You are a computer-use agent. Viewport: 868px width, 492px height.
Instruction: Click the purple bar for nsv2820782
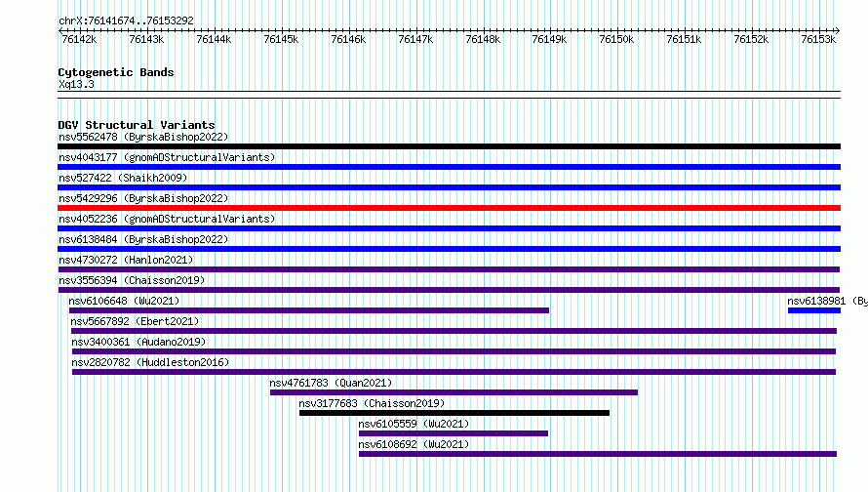454,372
